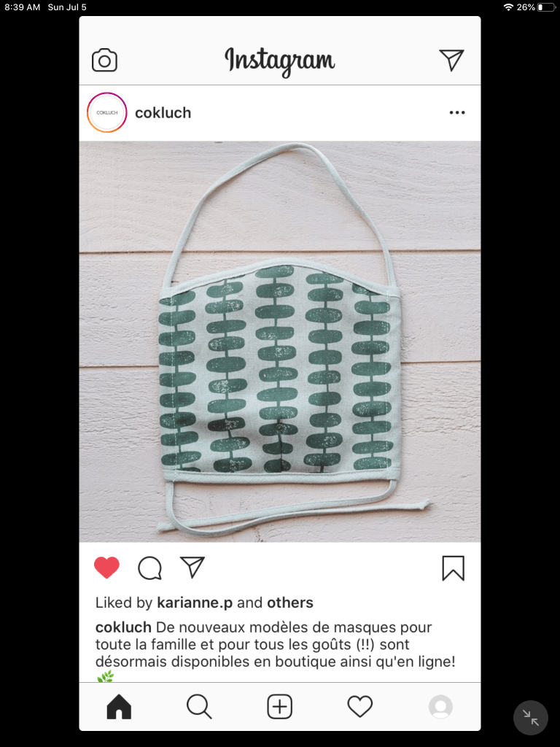
Task: Open karianne.p profile from likes
Action: (195, 603)
